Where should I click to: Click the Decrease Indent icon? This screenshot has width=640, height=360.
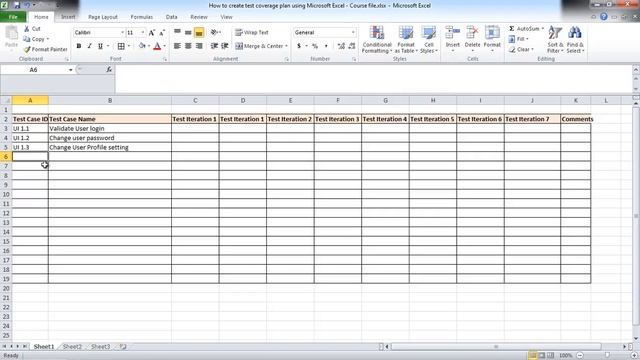(214, 46)
